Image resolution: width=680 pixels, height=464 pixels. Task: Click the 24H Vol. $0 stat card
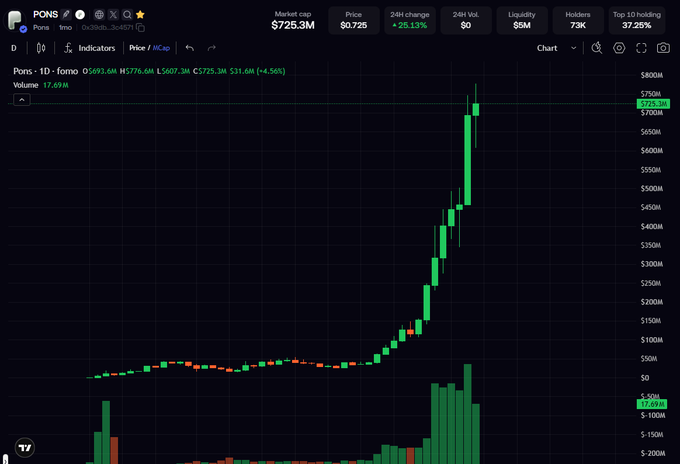pos(466,20)
